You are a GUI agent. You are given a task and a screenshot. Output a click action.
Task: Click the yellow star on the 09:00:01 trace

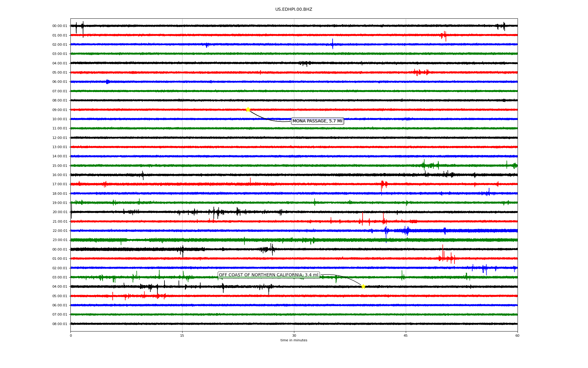click(x=248, y=109)
